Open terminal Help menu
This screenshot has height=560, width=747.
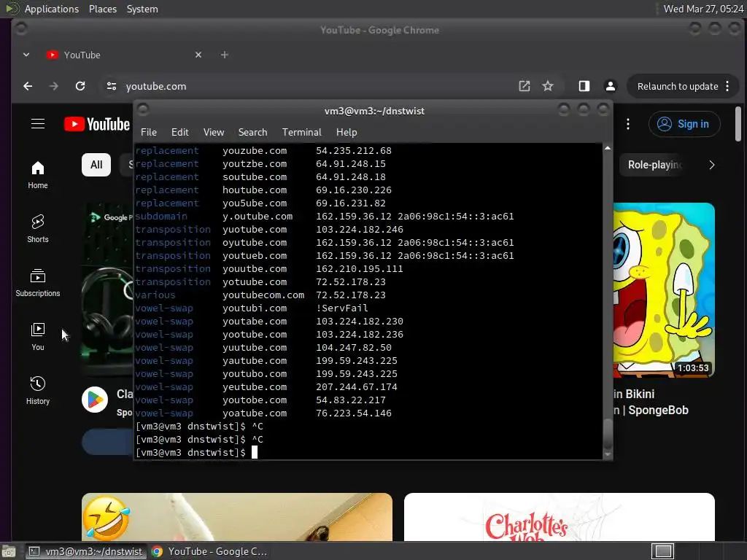click(x=347, y=133)
